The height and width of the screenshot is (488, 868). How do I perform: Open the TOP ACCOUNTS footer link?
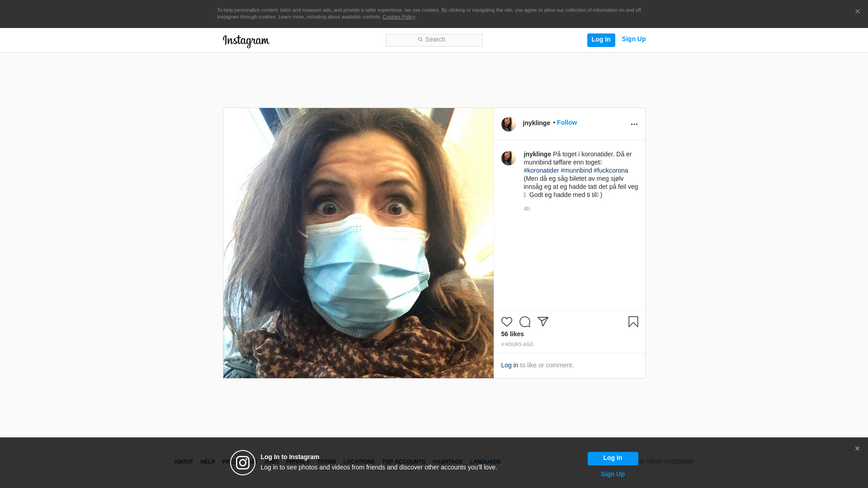pyautogui.click(x=404, y=462)
